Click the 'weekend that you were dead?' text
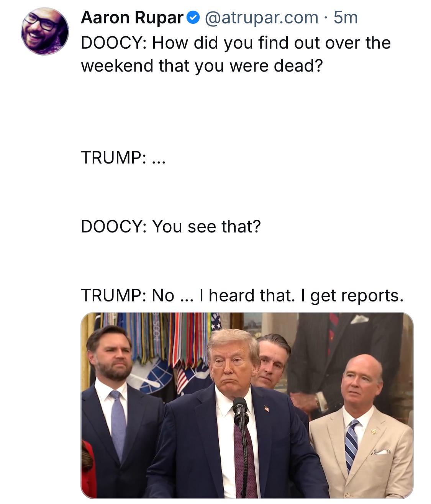 202,66
